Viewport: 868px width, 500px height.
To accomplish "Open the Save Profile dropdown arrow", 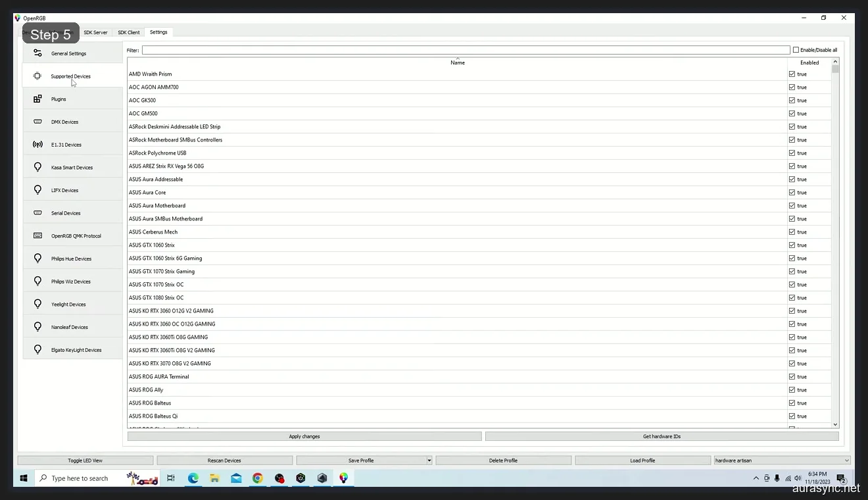I will coord(428,460).
